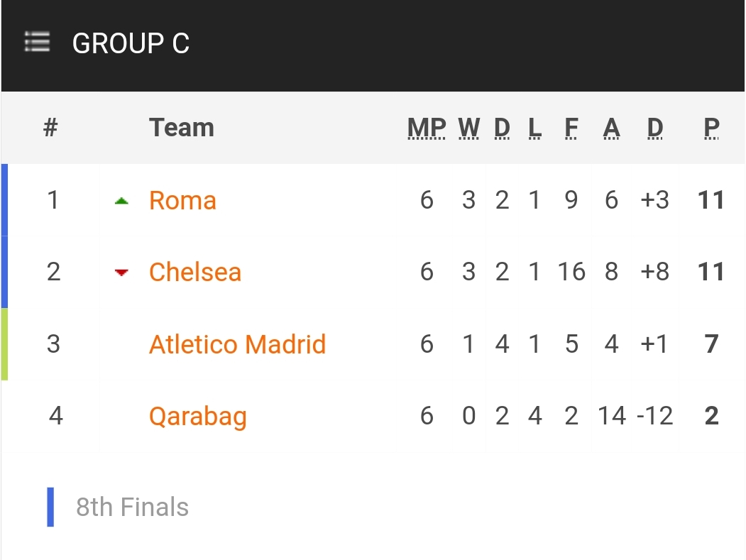The width and height of the screenshot is (746, 560).
Task: Click the GROUP C title
Action: (x=131, y=43)
